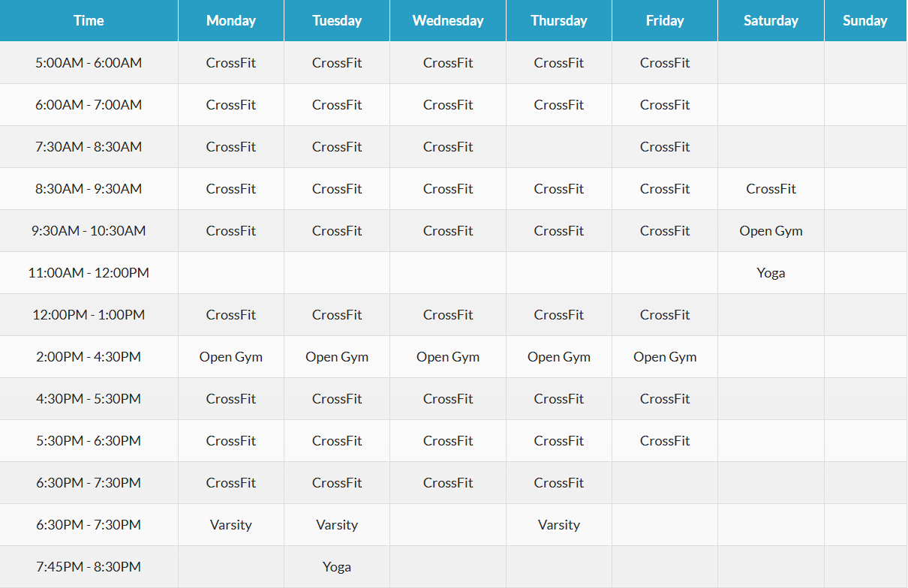The width and height of the screenshot is (908, 588).
Task: Click the Saturday column header
Action: click(771, 21)
